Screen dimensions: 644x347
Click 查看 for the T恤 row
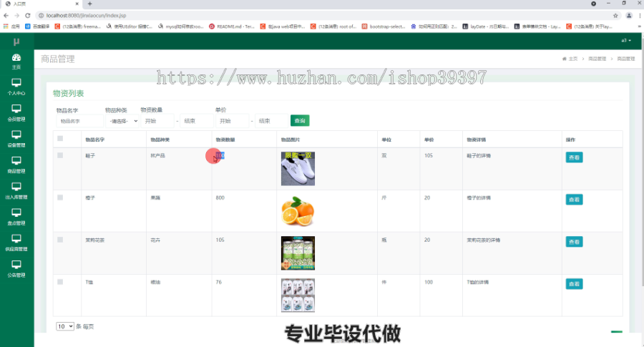[574, 284]
